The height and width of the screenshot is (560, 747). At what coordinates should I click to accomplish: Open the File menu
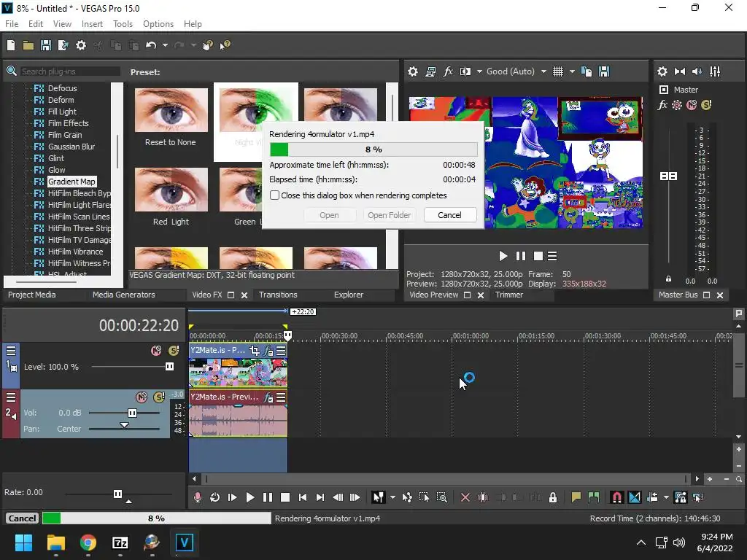[12, 24]
